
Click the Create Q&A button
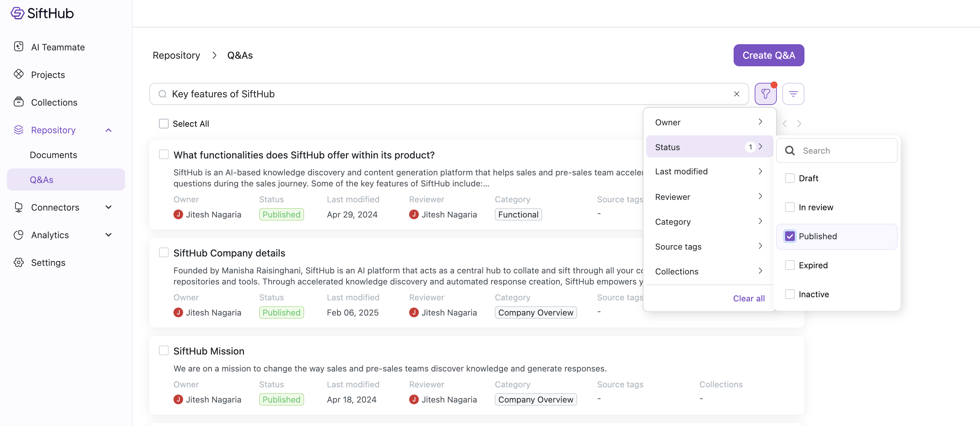768,55
